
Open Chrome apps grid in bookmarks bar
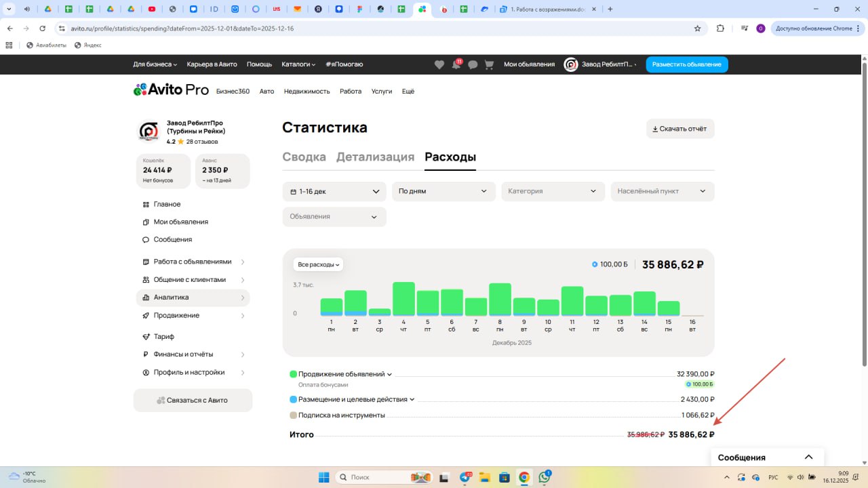click(x=9, y=45)
